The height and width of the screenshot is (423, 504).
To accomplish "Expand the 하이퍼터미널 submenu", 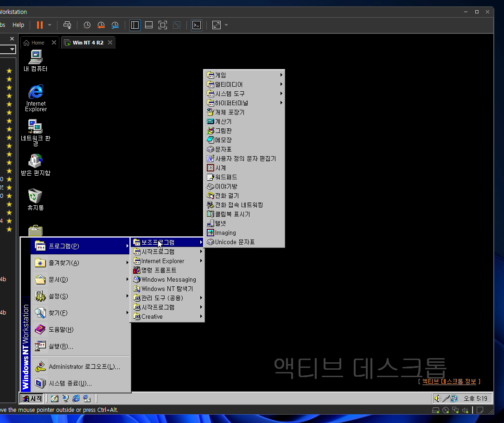I will tap(244, 103).
